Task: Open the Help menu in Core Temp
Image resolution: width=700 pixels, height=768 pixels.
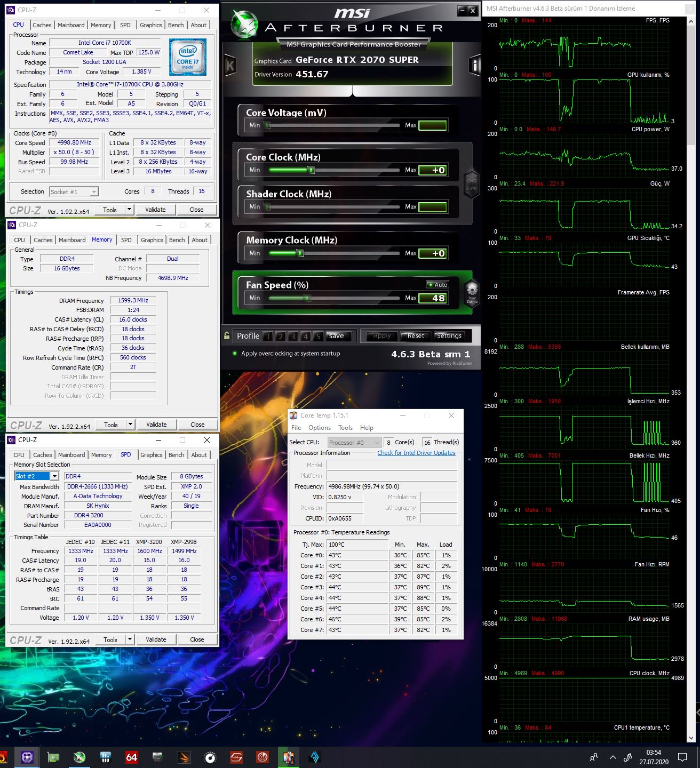Action: (x=367, y=428)
